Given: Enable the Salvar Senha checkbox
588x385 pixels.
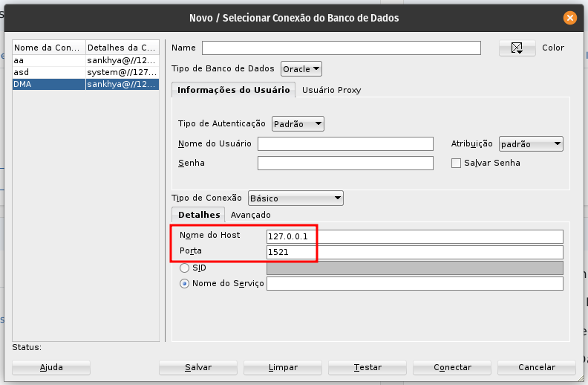Looking at the screenshot, I should coord(457,163).
